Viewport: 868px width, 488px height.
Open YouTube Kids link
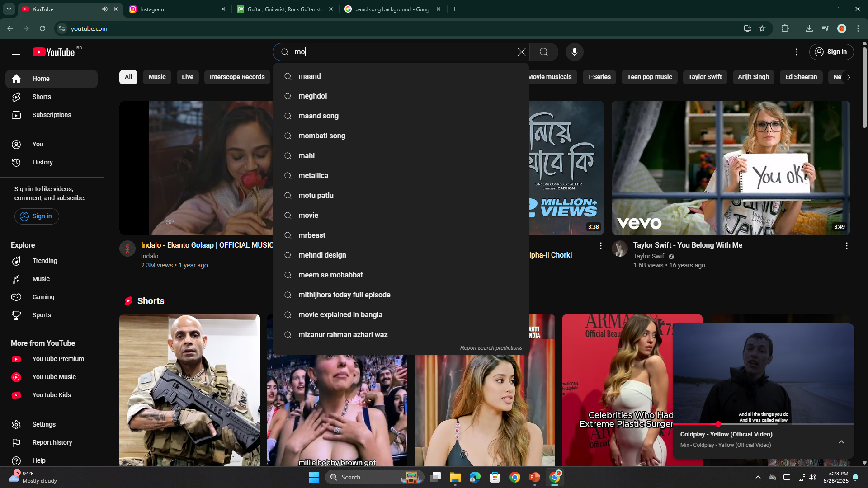tap(52, 395)
